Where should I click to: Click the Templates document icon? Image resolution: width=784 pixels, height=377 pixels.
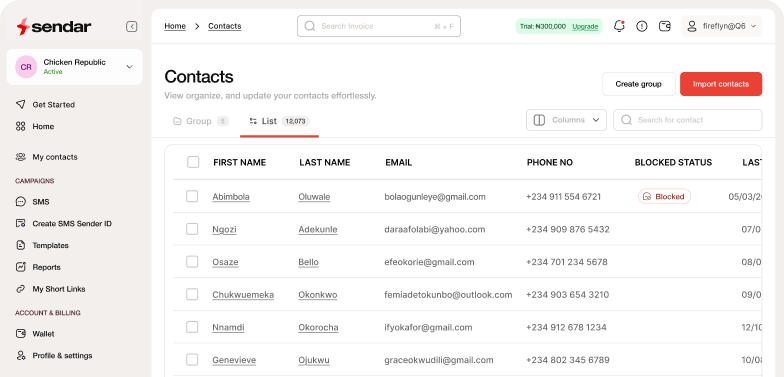20,246
